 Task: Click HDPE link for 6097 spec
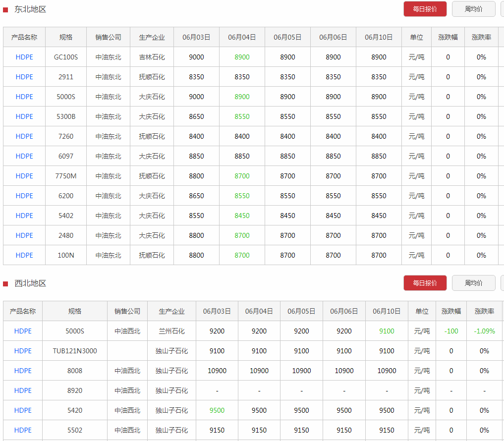pyautogui.click(x=24, y=156)
